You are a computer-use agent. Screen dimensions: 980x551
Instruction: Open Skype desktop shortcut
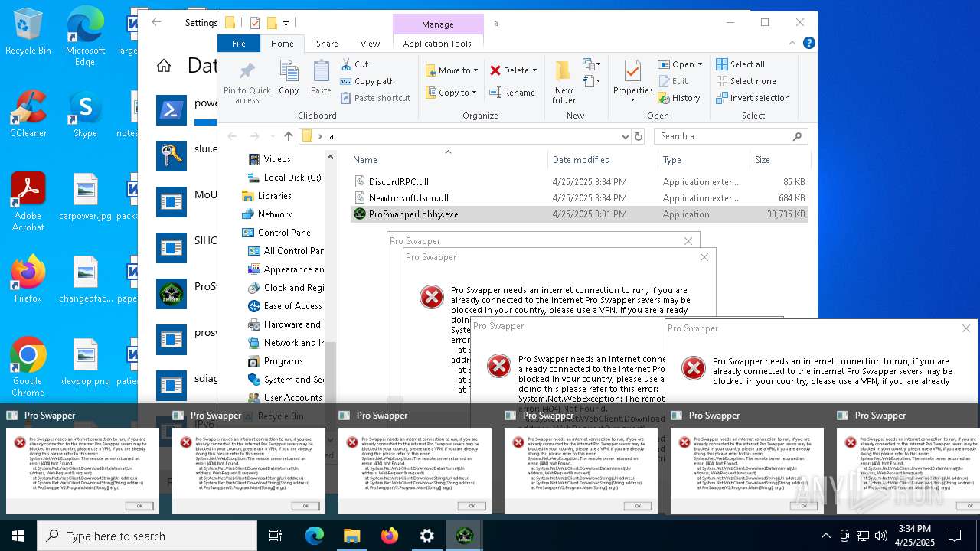85,113
